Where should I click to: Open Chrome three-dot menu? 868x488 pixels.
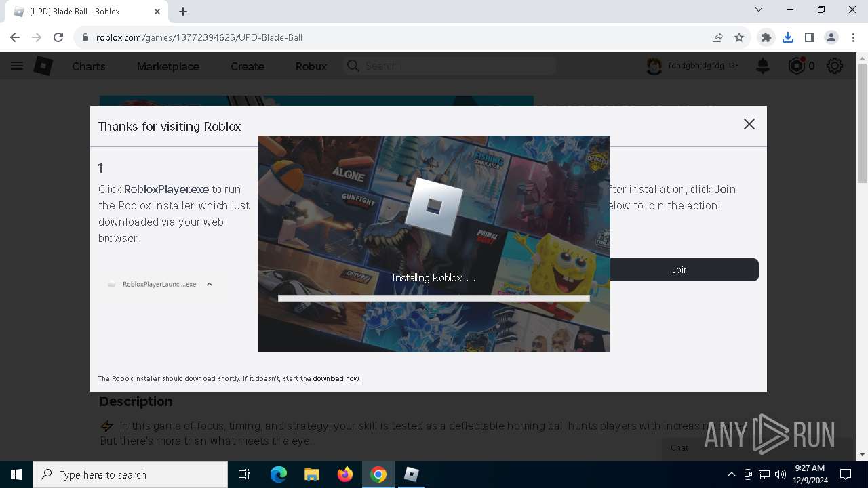point(852,37)
